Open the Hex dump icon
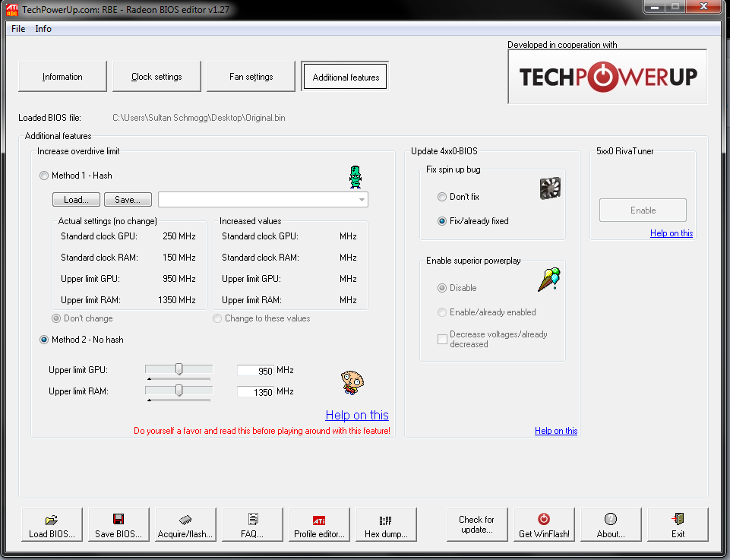This screenshot has height=560, width=730. [385, 520]
